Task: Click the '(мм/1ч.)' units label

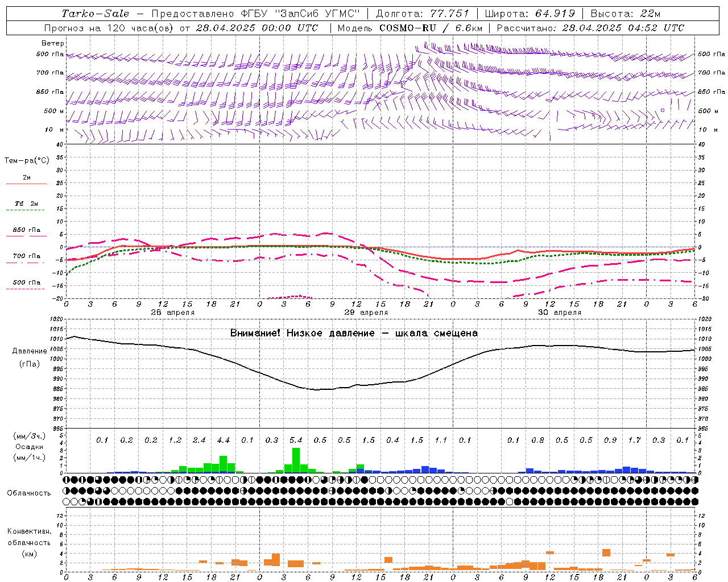Action: click(x=30, y=458)
